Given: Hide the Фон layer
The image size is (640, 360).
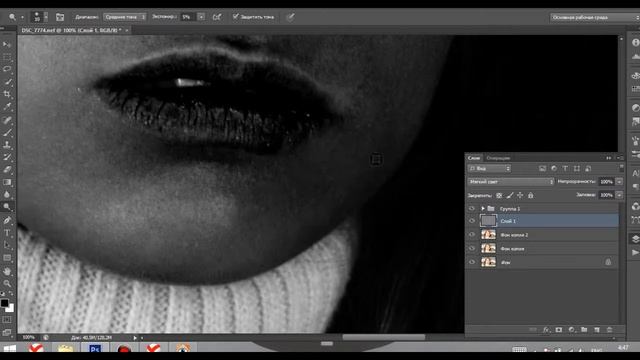Looking at the screenshot, I should (x=472, y=262).
